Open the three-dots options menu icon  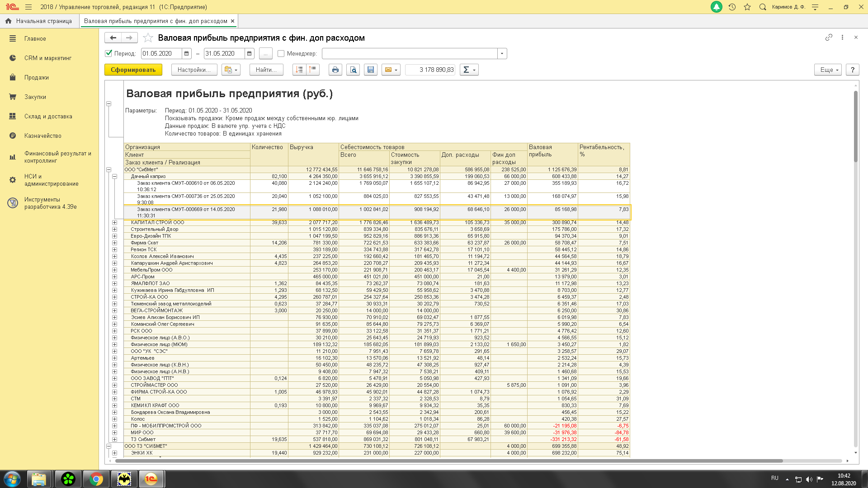tap(842, 38)
